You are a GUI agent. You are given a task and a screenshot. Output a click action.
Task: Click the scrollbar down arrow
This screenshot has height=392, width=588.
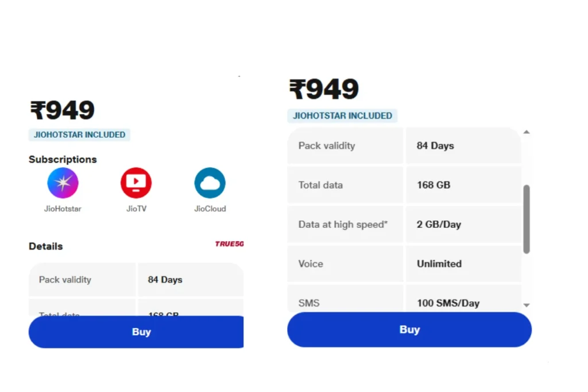pyautogui.click(x=527, y=305)
